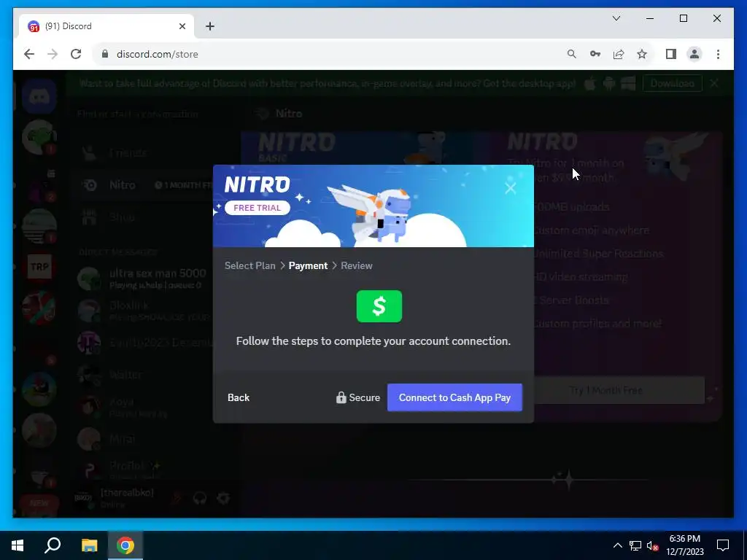The width and height of the screenshot is (747, 560).
Task: Go back to previous page in Chrome
Action: click(x=29, y=54)
